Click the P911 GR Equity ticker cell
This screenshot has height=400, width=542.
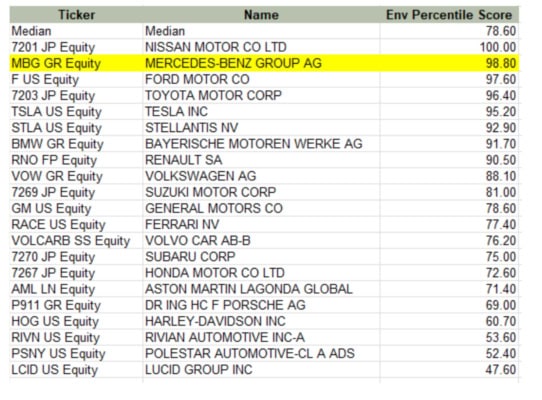click(x=76, y=305)
